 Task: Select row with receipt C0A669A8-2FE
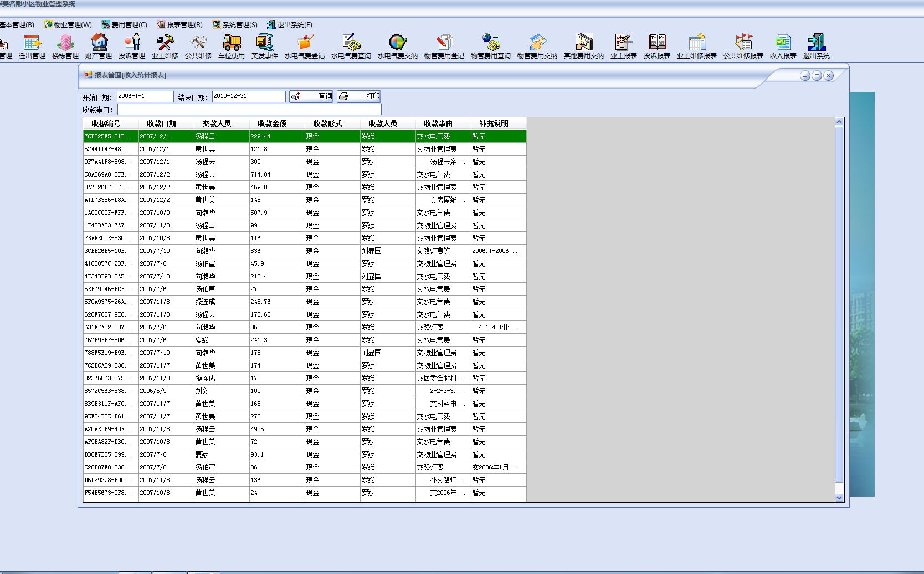coord(305,174)
